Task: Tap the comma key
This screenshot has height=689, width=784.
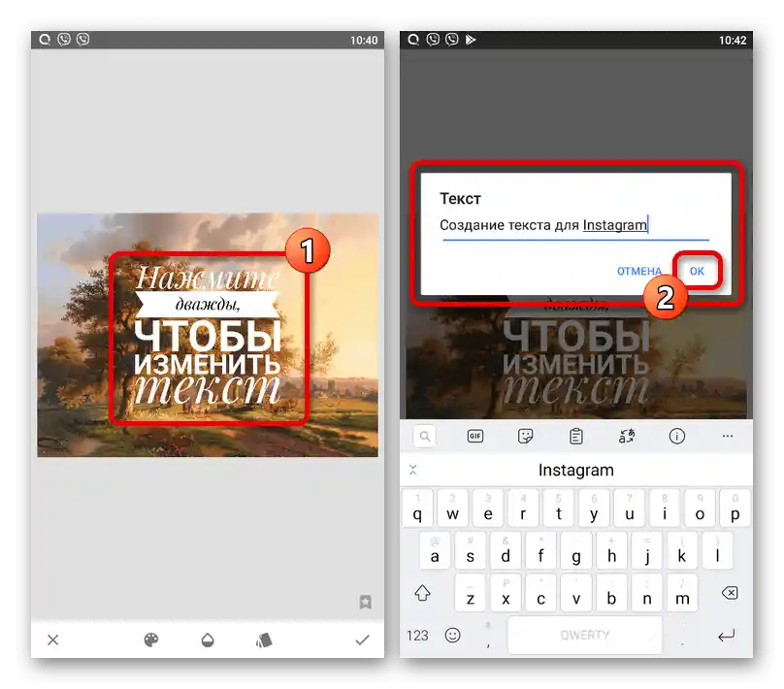Action: [x=488, y=636]
